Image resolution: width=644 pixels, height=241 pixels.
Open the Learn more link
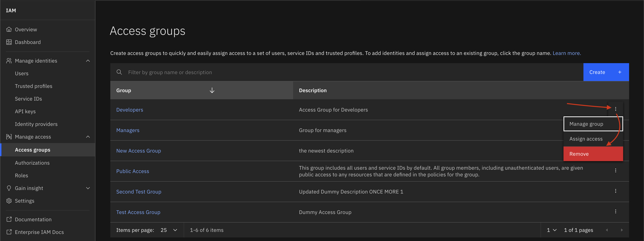point(566,53)
